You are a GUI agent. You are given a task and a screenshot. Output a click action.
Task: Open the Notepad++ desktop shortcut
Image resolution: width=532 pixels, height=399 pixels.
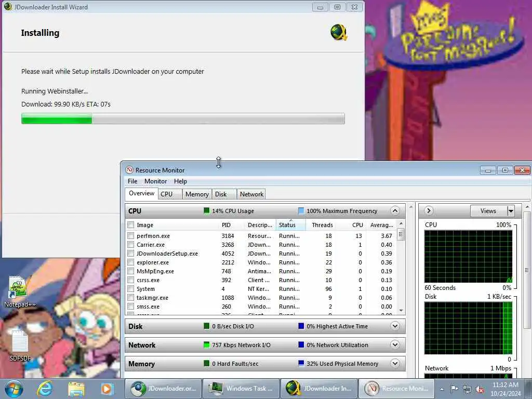(x=19, y=292)
